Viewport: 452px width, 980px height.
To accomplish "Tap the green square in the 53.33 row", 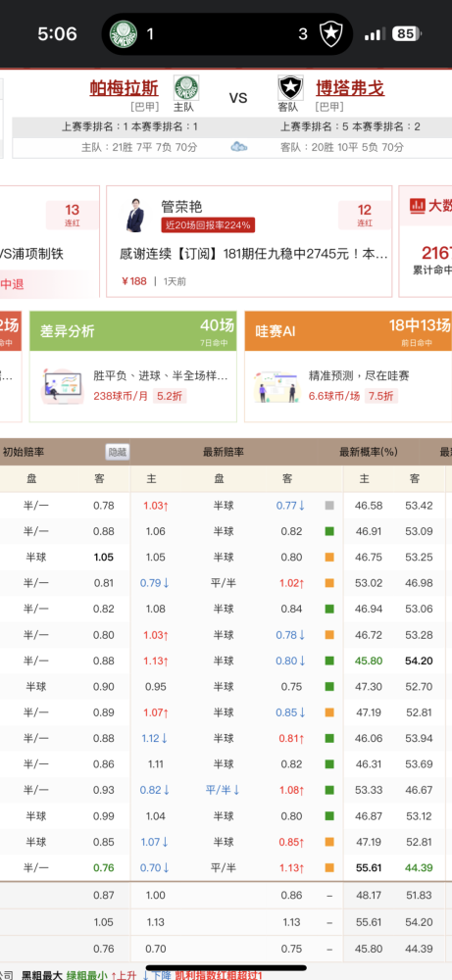I will point(329,790).
